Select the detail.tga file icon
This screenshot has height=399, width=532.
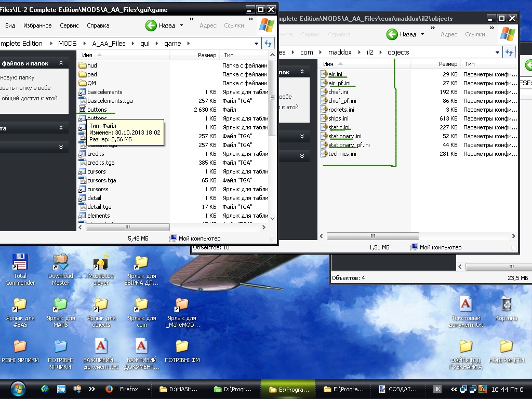[x=82, y=207]
